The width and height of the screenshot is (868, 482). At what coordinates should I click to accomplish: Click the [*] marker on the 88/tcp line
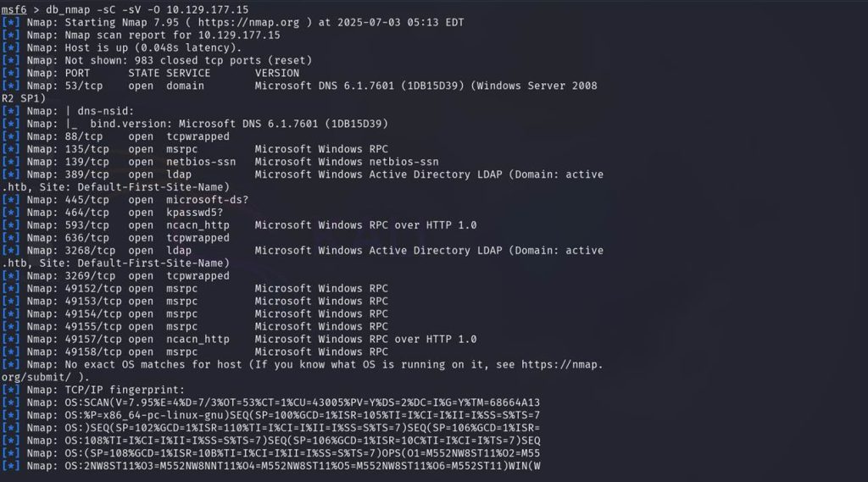tap(10, 136)
